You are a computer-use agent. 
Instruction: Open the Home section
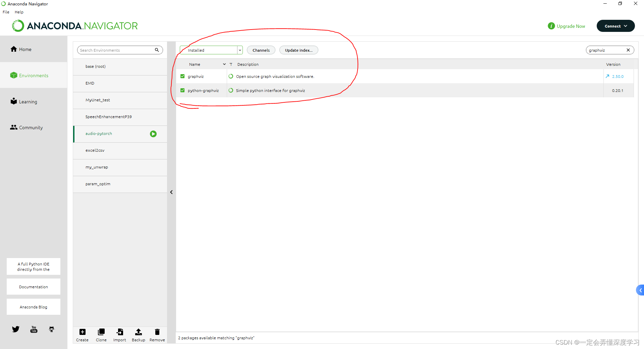tap(21, 49)
